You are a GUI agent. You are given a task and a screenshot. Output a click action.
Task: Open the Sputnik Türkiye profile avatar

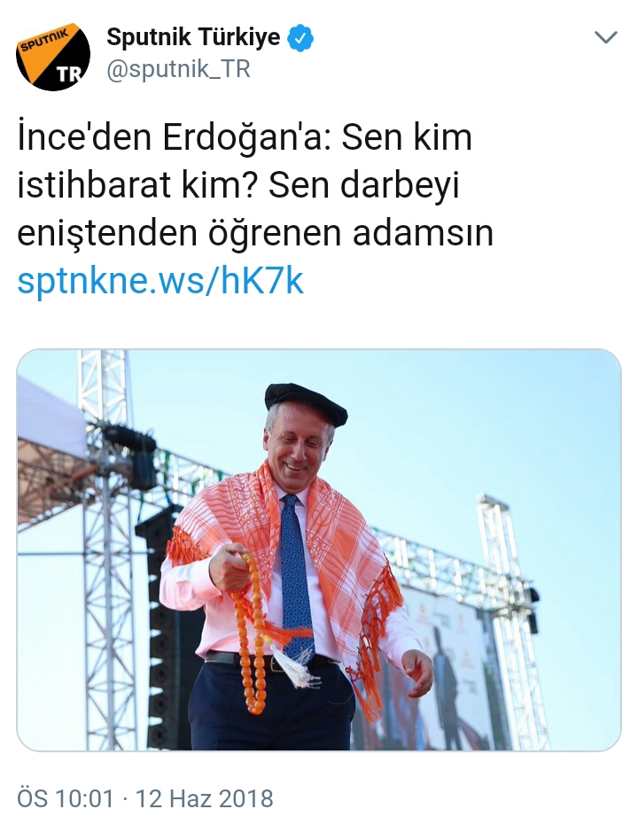point(52,57)
